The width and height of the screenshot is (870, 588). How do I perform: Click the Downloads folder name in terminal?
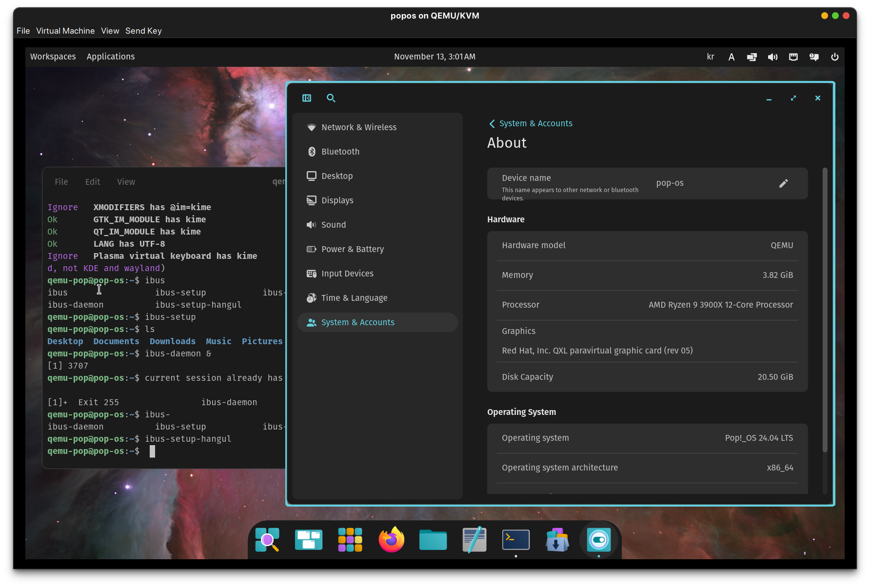173,341
